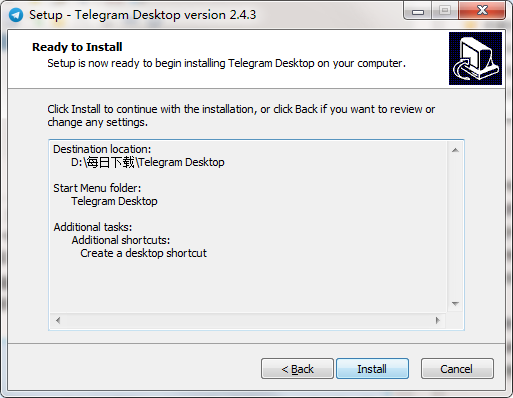Go back with the Back button
Viewport: 513px width, 398px height.
(x=297, y=369)
